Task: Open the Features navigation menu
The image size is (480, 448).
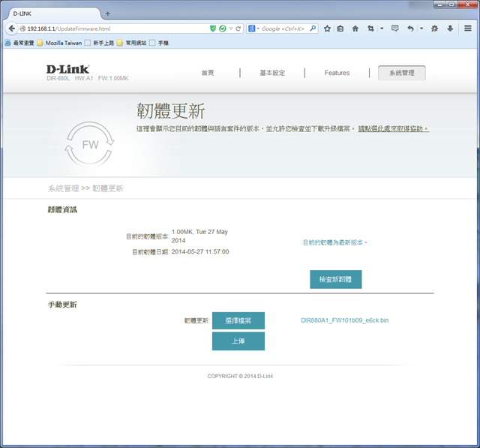Action: 337,73
